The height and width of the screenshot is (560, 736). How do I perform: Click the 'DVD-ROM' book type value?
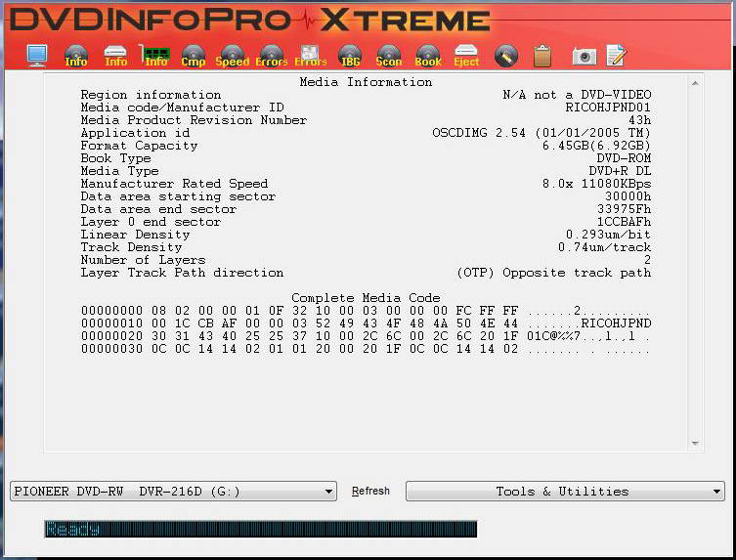click(x=624, y=158)
